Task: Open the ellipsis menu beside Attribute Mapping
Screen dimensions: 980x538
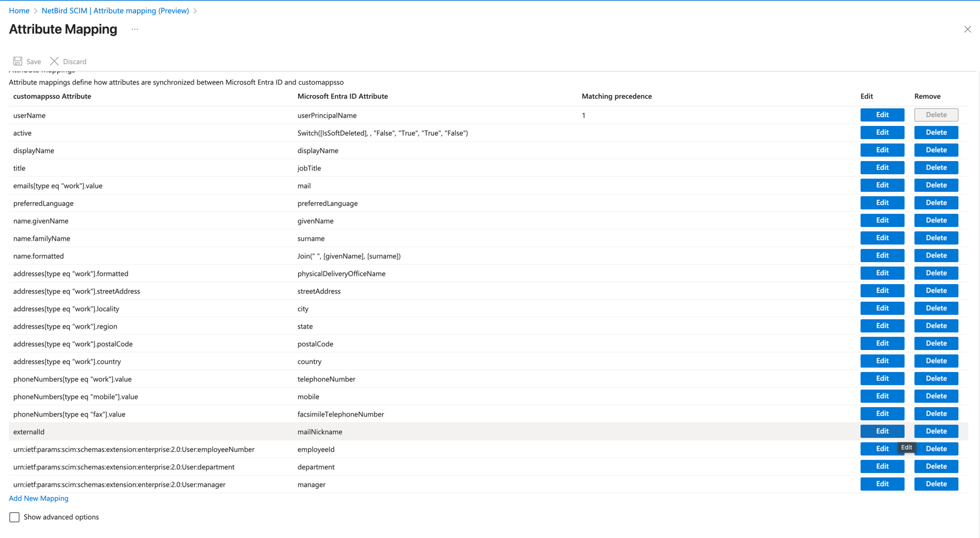Action: [134, 29]
